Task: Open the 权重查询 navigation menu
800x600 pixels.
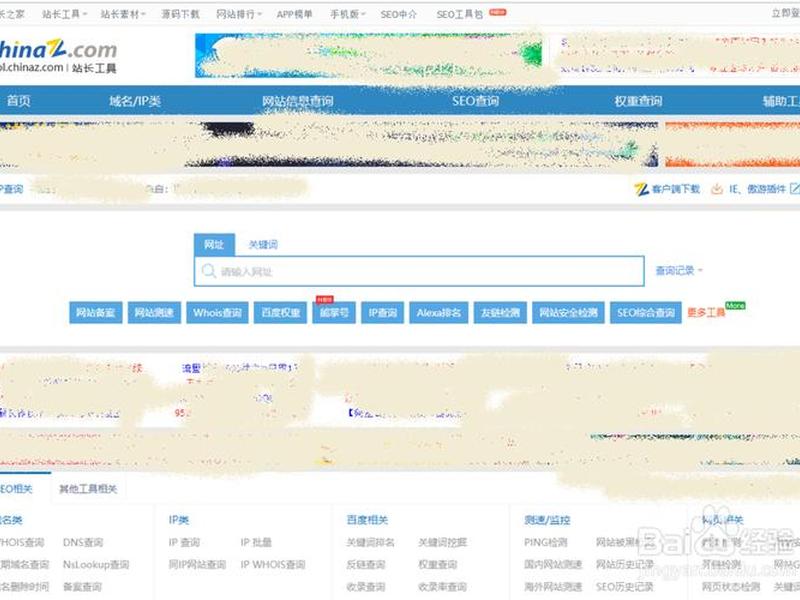Action: click(x=638, y=101)
